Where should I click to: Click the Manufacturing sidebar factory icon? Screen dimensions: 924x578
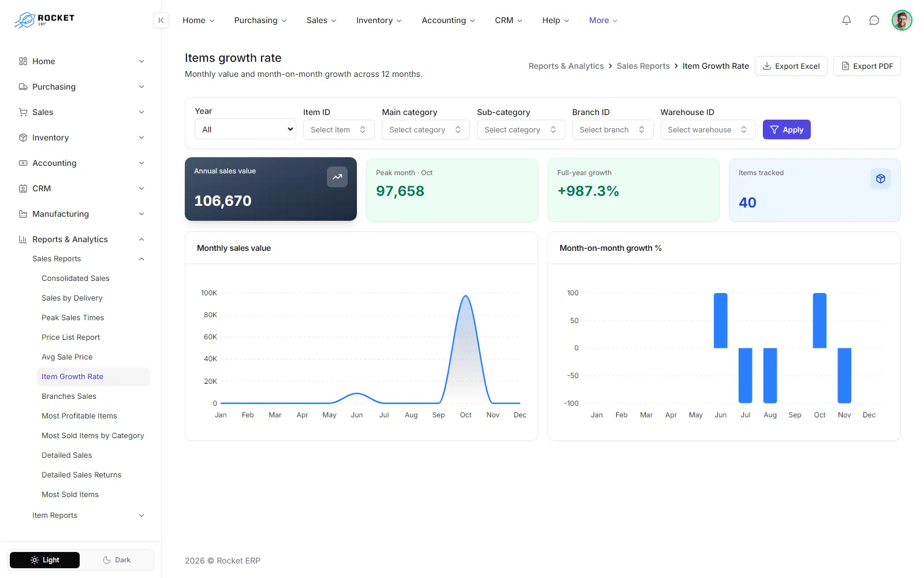pyautogui.click(x=23, y=214)
